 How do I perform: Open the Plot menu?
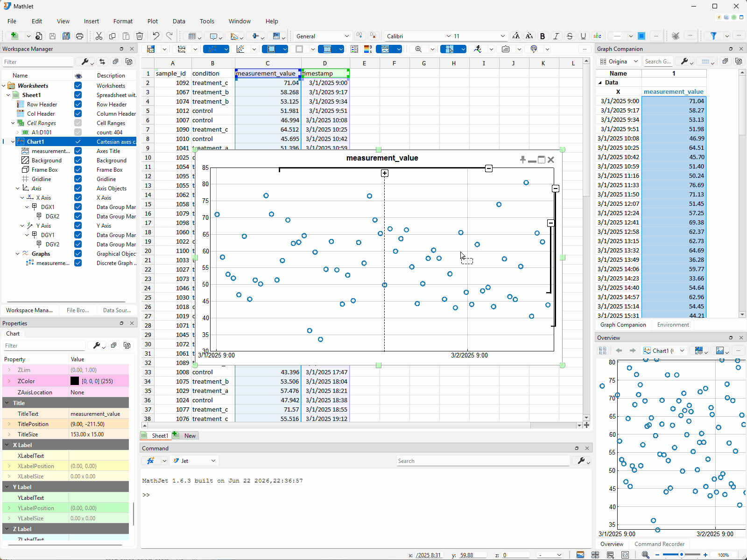(x=153, y=21)
